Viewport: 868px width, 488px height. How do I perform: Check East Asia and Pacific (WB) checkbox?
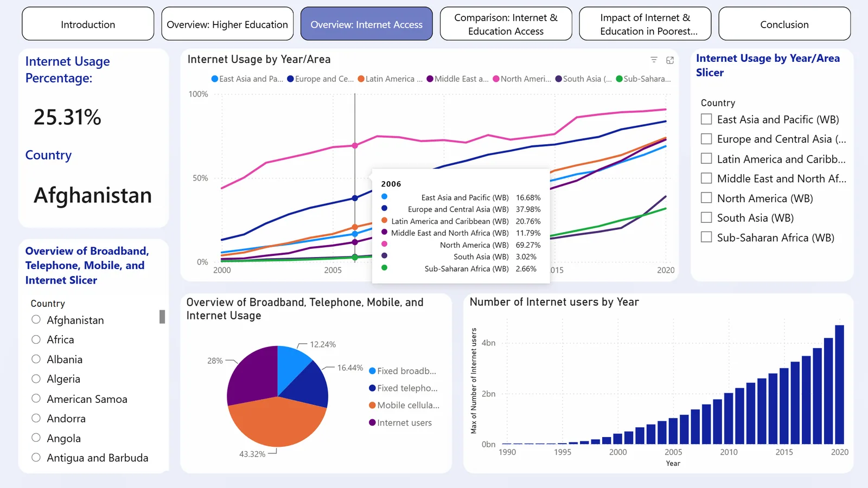(x=706, y=119)
